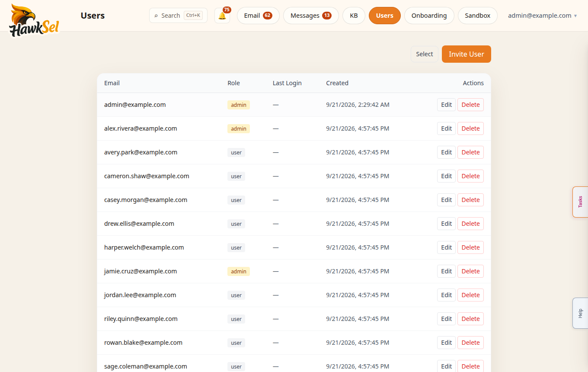
Task: Go to the Messages tab
Action: [311, 16]
